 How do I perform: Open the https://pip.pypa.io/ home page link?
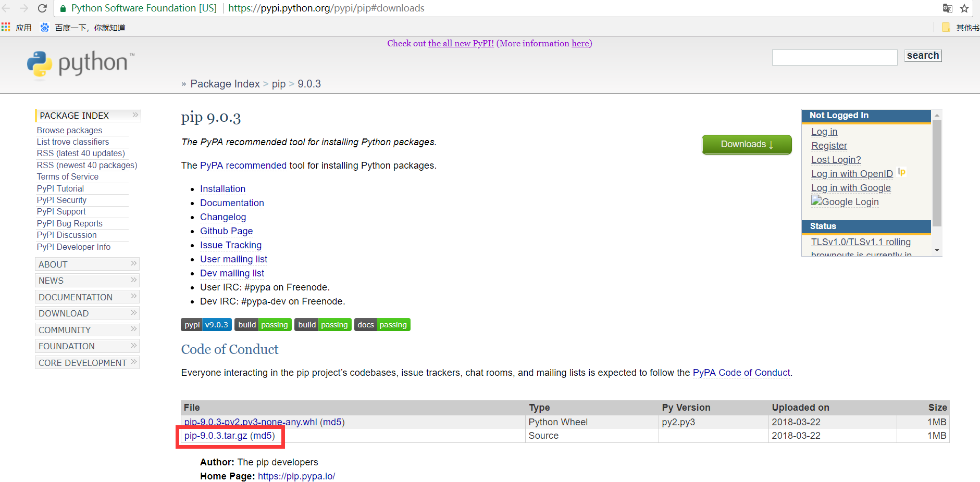[x=296, y=476]
